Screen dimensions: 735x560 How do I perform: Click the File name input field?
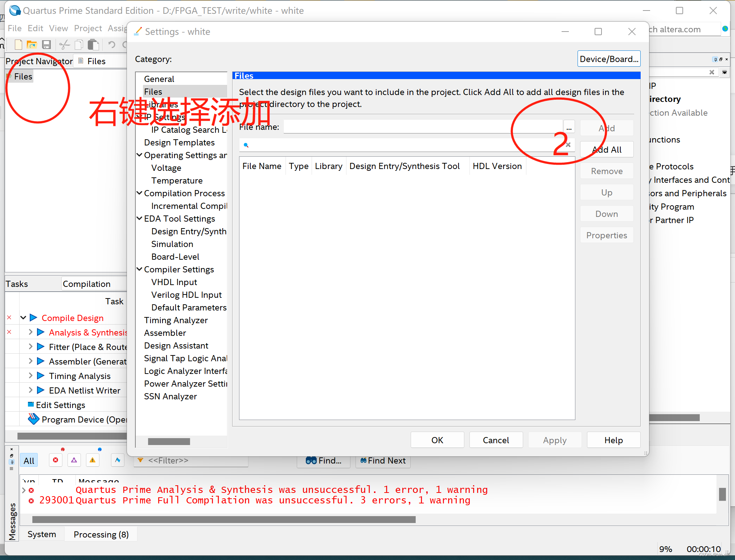click(423, 127)
